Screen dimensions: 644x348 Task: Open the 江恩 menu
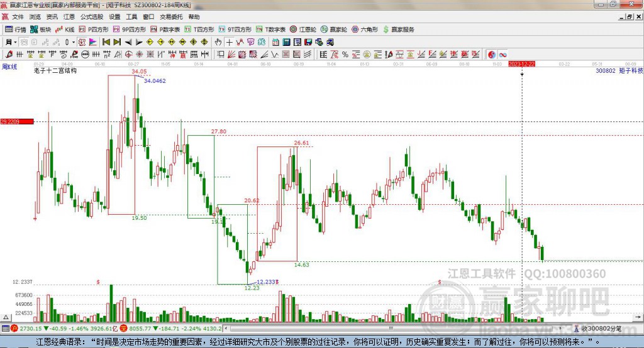(69, 17)
